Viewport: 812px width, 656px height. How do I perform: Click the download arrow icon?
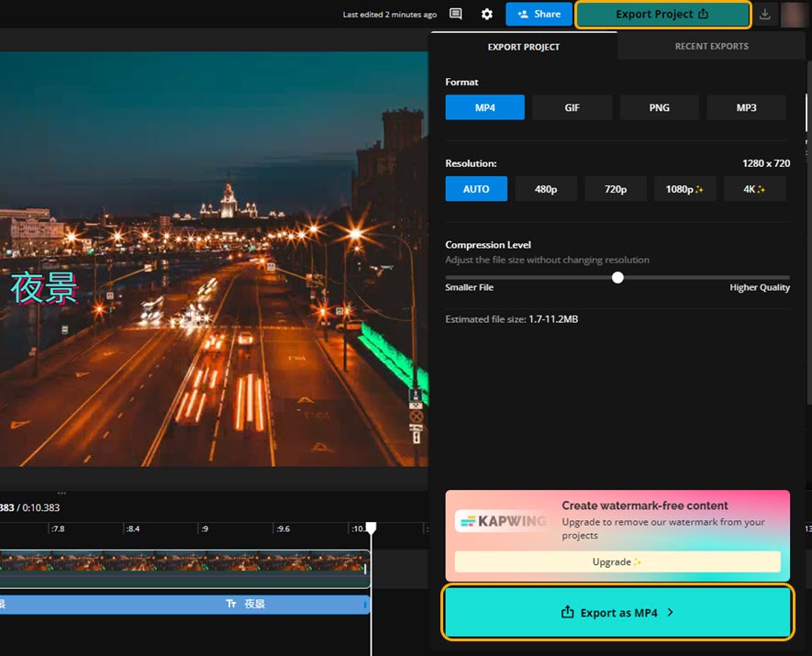pos(765,15)
